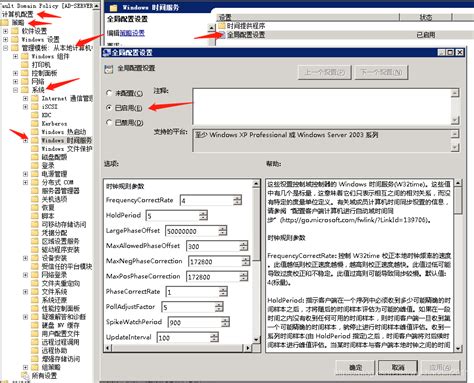Click the 上一个设置(P) button
The image size is (474, 383).
click(x=324, y=72)
